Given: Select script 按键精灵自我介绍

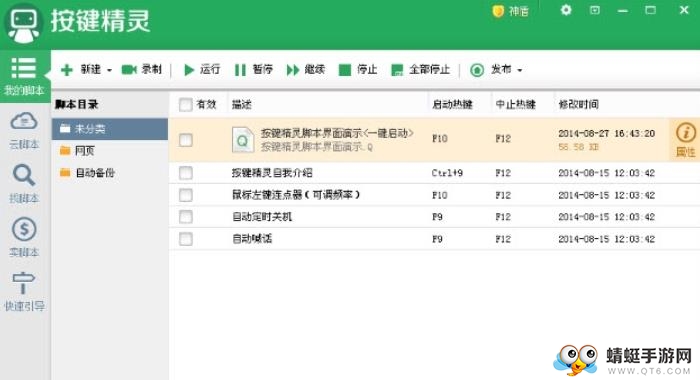Looking at the screenshot, I should point(272,173).
